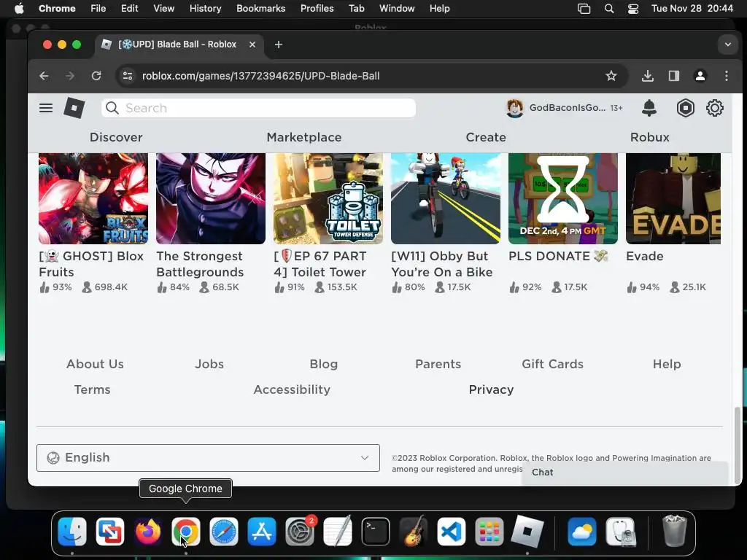The image size is (747, 560).
Task: Open the About Us footer link
Action: pos(96,364)
